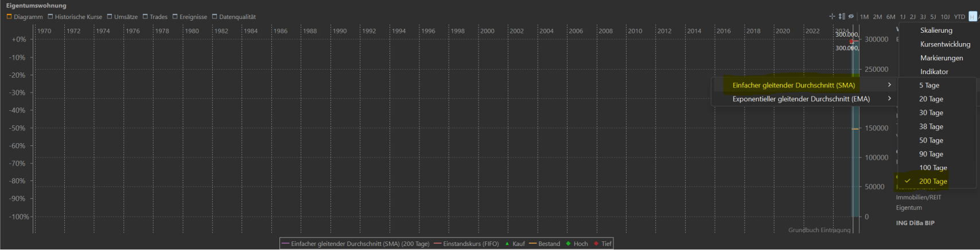Viewport: 980px width, 250px height.
Task: Select the Markierungen menu entry
Action: click(941, 58)
